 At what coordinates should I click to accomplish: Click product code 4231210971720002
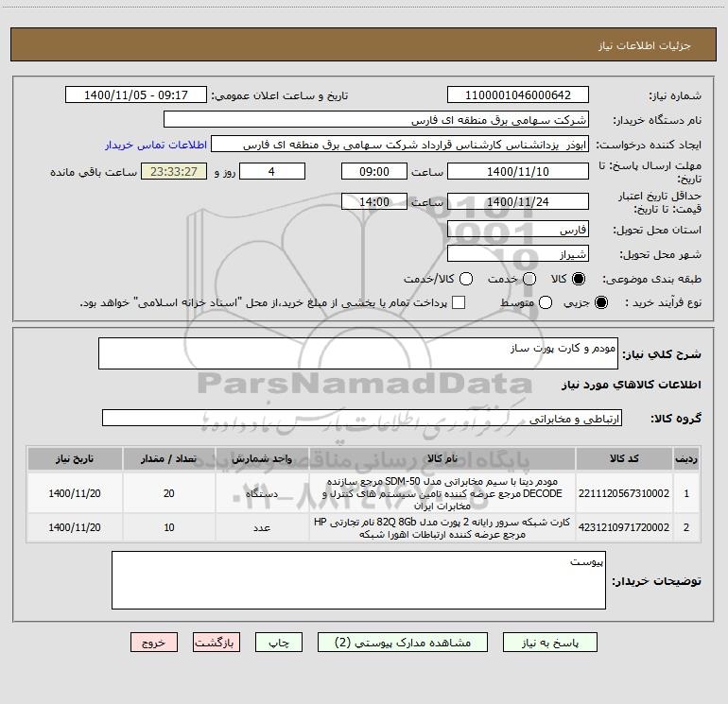point(624,527)
